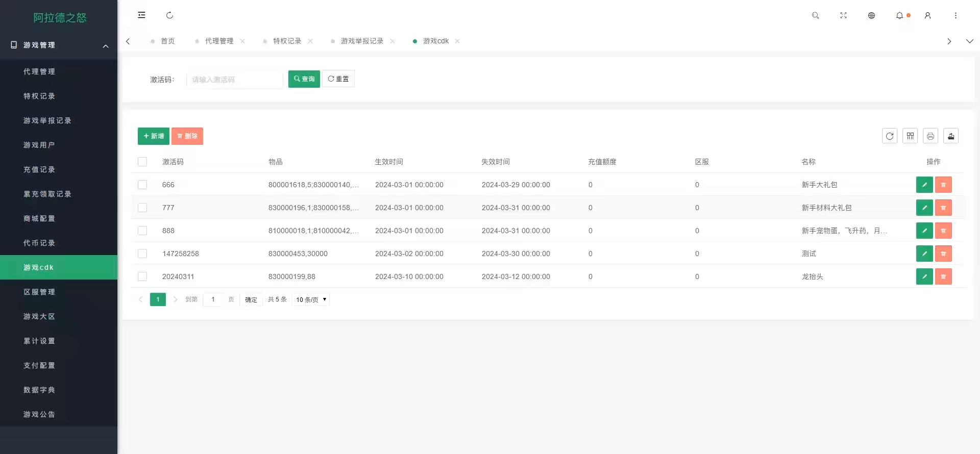Collapse the sidebar menu toggle icon
980x454 pixels.
141,15
